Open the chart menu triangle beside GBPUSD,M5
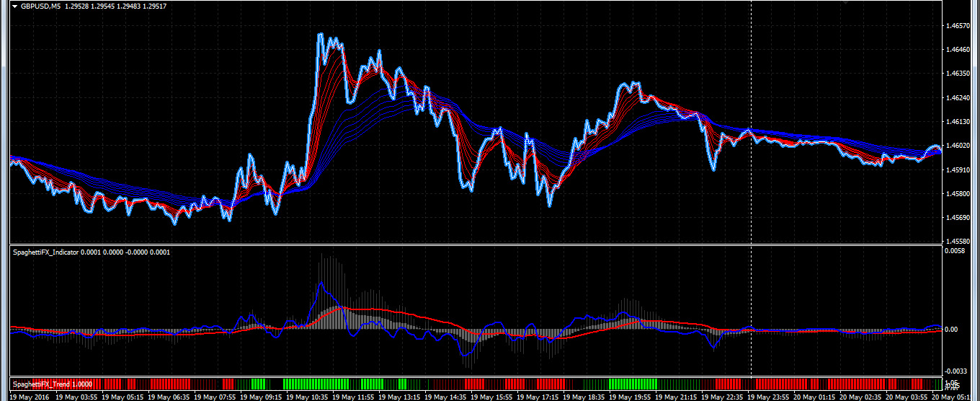 [x=14, y=6]
